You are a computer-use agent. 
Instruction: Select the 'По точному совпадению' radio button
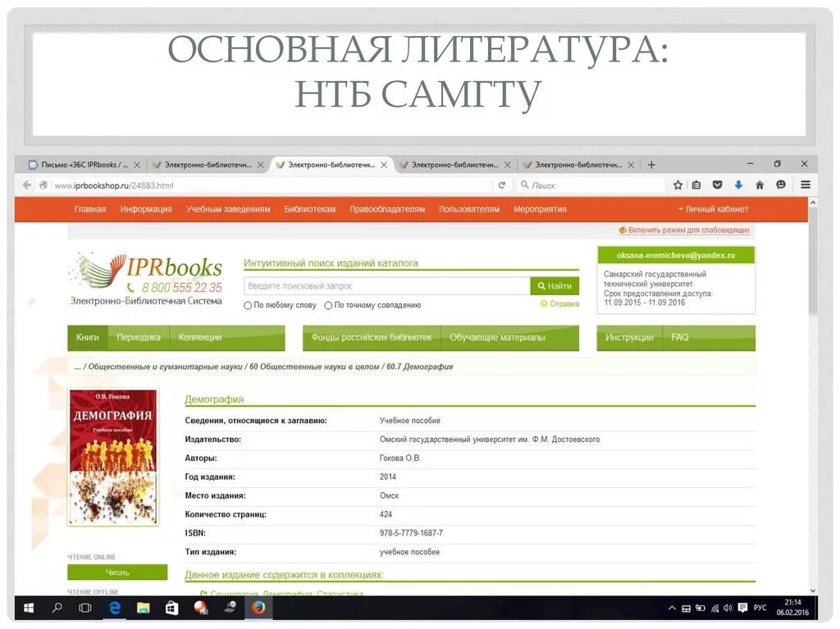click(328, 305)
